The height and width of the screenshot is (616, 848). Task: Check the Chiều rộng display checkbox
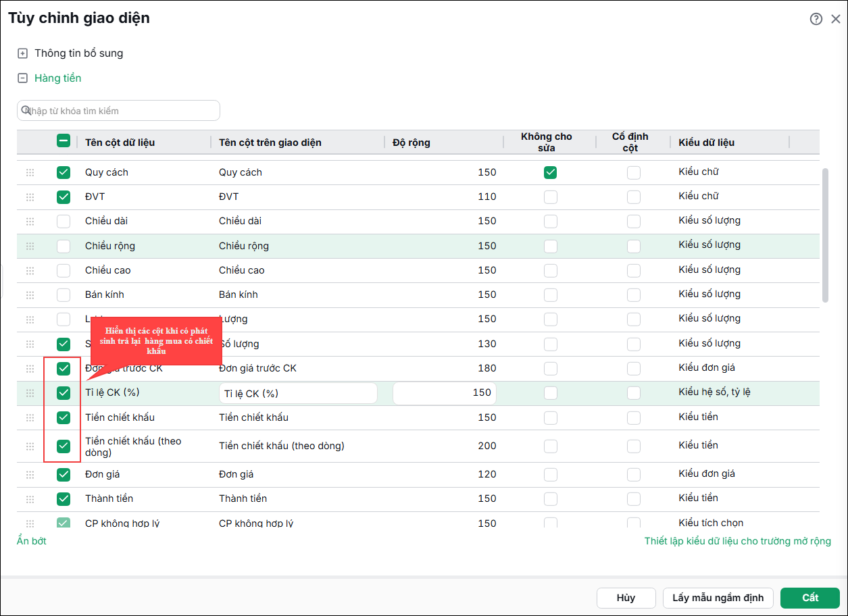pos(64,246)
